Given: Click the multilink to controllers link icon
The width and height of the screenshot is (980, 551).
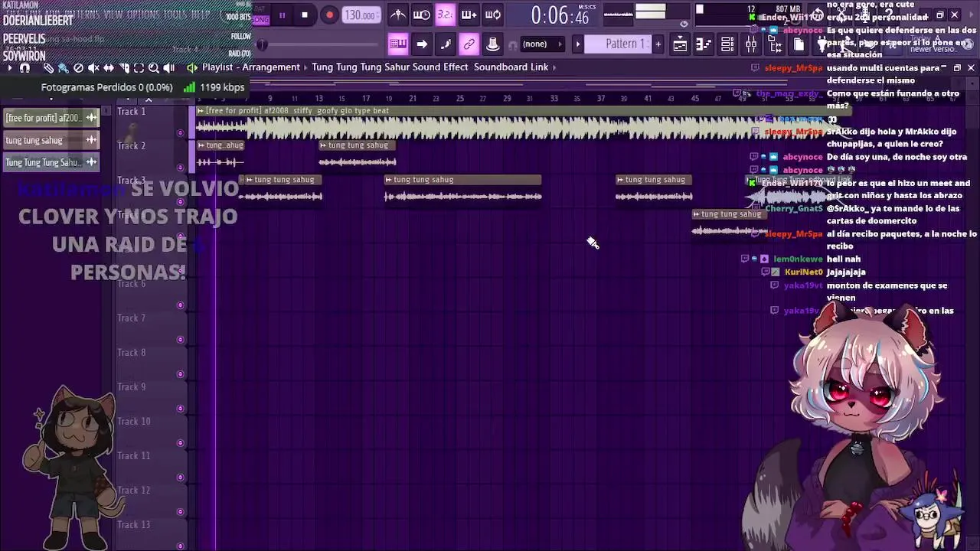Looking at the screenshot, I should tap(469, 44).
